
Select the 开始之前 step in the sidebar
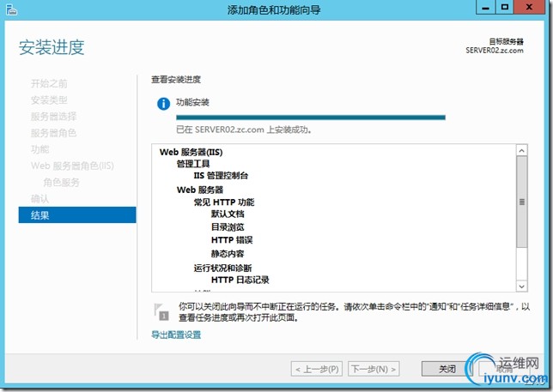[x=49, y=83]
